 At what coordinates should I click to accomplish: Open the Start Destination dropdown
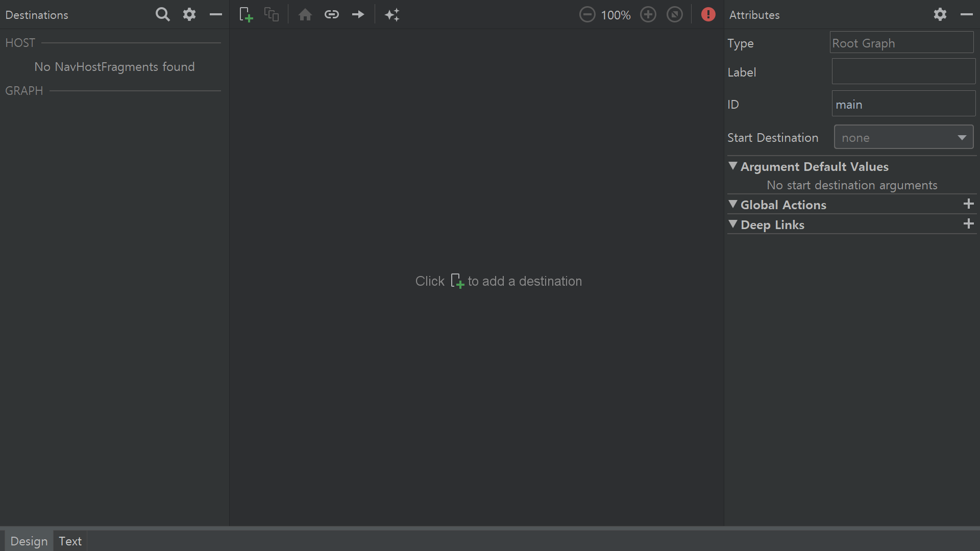pos(903,137)
